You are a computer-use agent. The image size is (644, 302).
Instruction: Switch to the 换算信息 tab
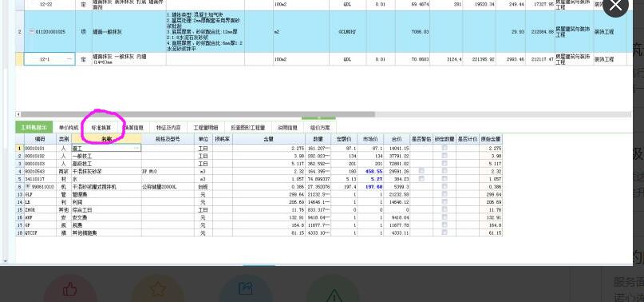point(134,128)
